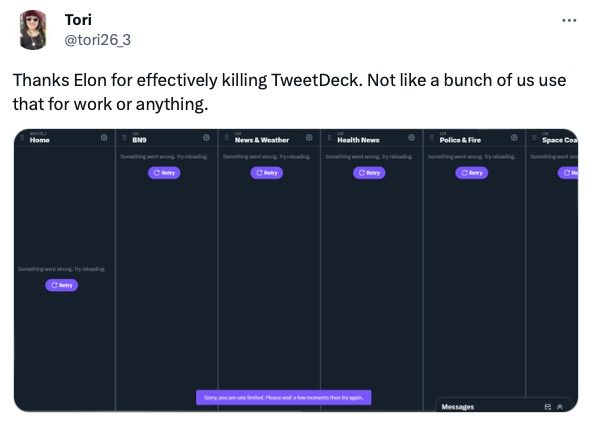Image resolution: width=591 pixels, height=422 pixels.
Task: Open the Home column settings icon
Action: pos(104,138)
